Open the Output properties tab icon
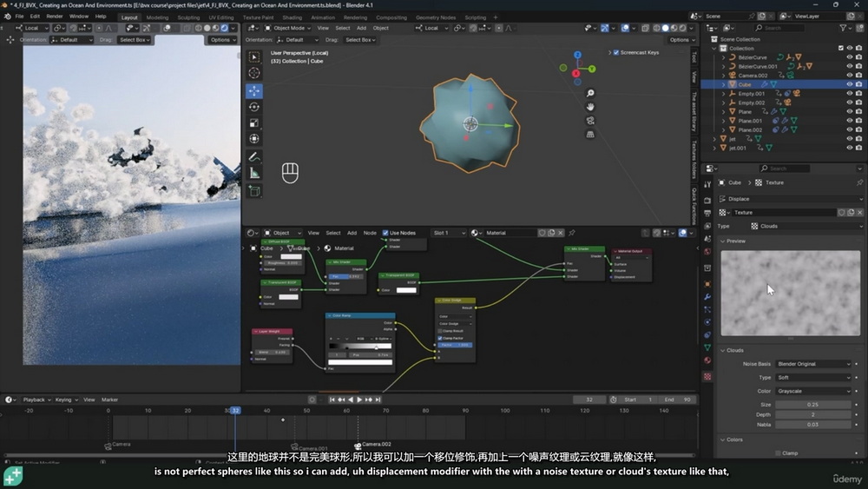The height and width of the screenshot is (489, 868). tap(707, 213)
